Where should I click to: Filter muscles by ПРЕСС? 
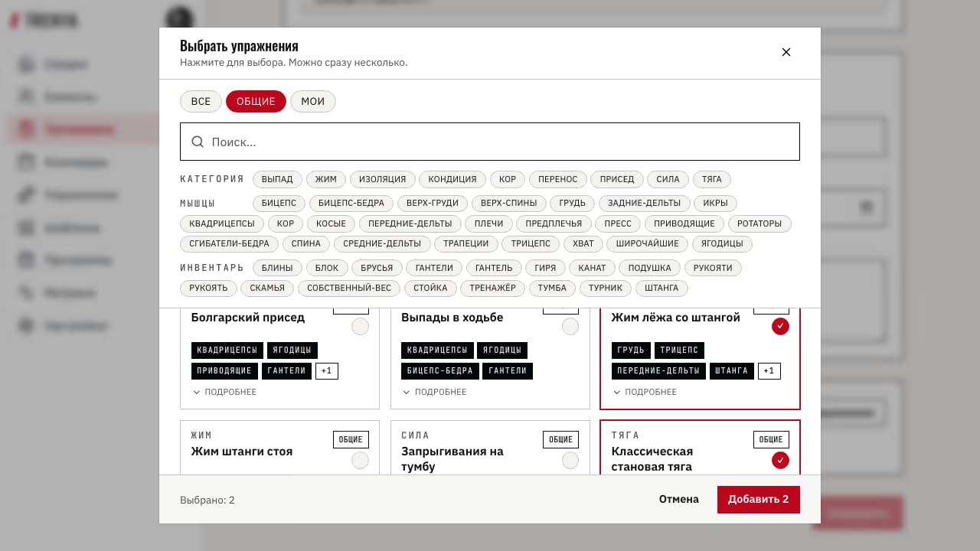(x=618, y=223)
